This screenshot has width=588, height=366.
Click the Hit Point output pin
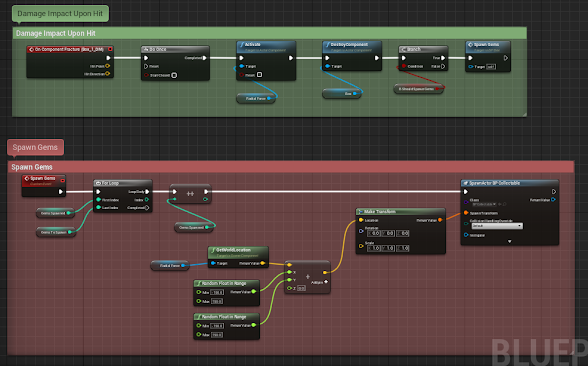(x=107, y=66)
